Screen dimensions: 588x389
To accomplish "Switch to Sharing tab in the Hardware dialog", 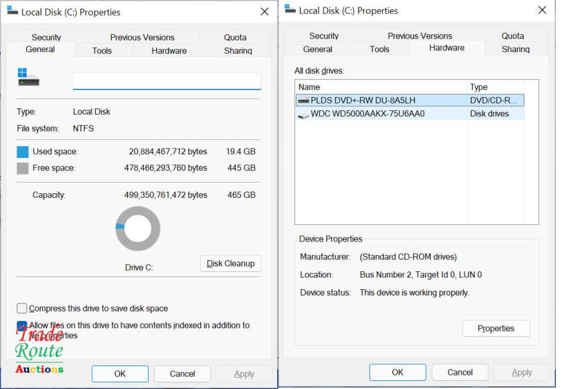I will coord(515,49).
